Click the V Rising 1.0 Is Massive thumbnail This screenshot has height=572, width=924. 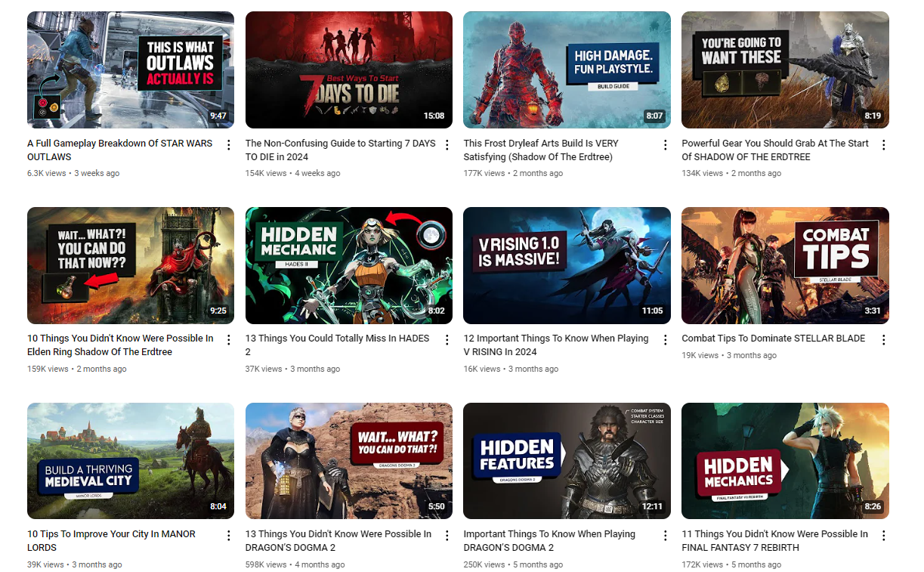pos(567,265)
